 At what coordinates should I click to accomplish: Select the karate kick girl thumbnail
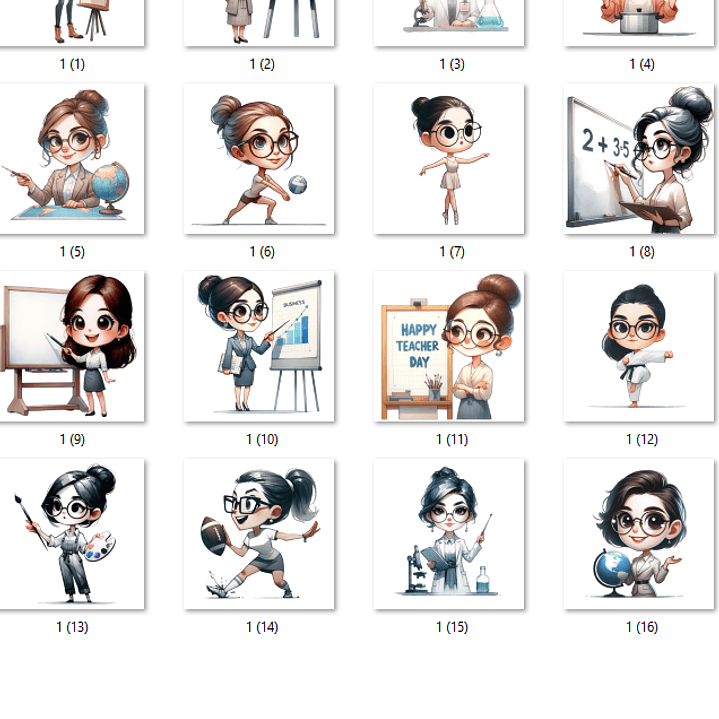tap(640, 346)
